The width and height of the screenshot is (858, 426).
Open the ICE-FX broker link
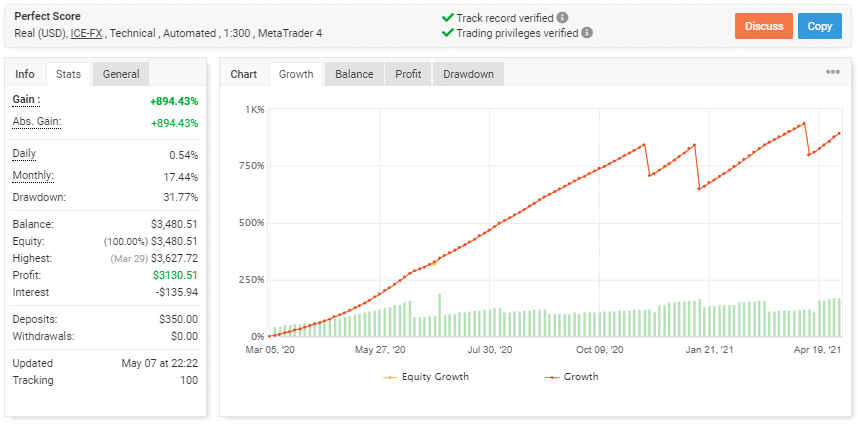pos(88,33)
